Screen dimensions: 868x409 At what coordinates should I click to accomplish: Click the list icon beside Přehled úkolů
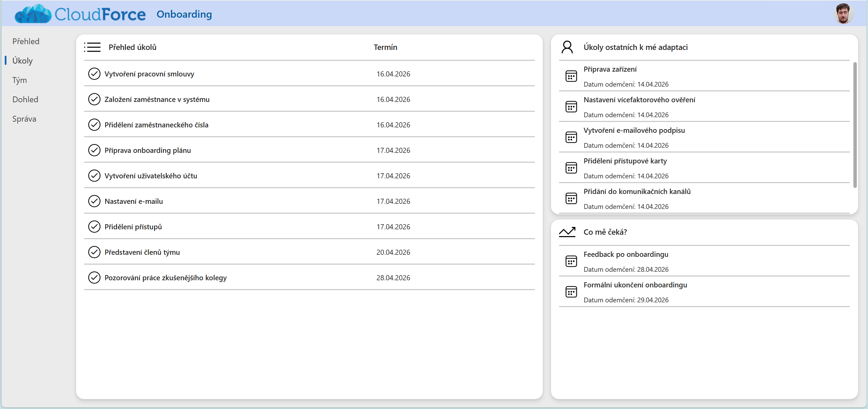(x=92, y=47)
